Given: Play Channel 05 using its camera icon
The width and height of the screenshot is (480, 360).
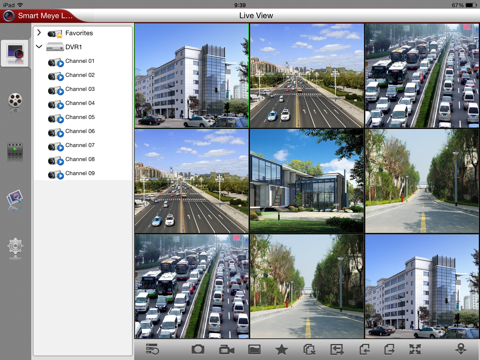Looking at the screenshot, I should coord(56,118).
